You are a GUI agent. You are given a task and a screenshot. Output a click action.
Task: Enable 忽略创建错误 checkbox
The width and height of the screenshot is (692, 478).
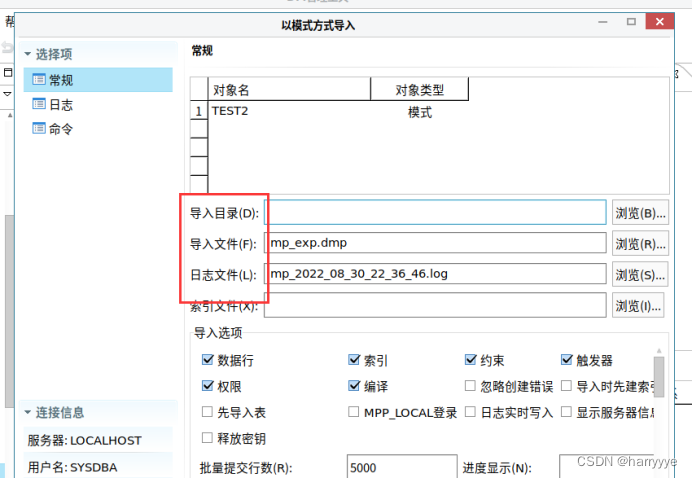coord(470,386)
